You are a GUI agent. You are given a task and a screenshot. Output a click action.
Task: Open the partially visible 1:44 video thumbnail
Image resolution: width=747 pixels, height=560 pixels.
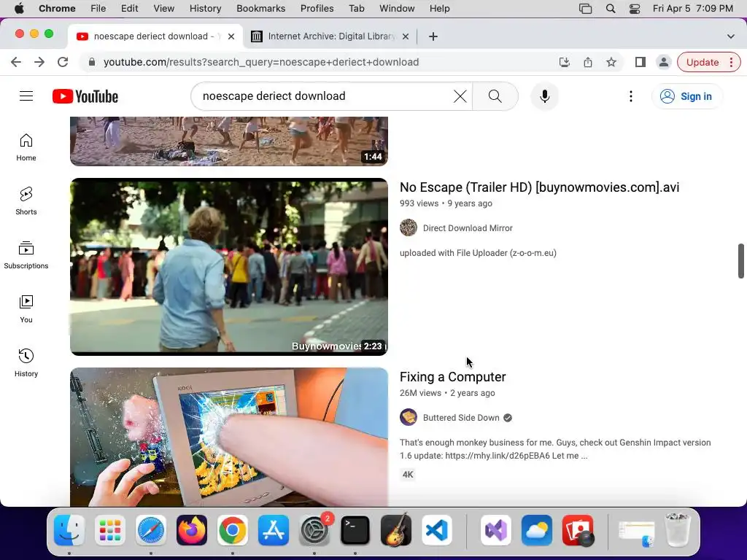(x=229, y=141)
